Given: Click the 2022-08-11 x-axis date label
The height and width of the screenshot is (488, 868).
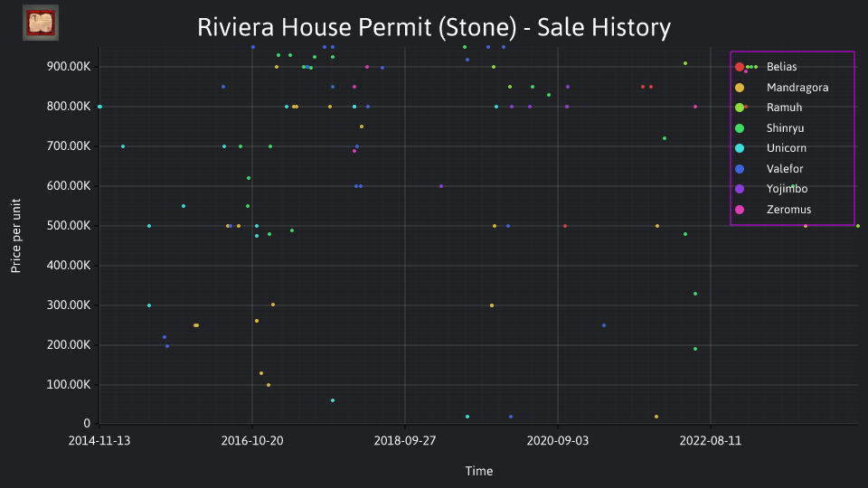Looking at the screenshot, I should tap(711, 441).
